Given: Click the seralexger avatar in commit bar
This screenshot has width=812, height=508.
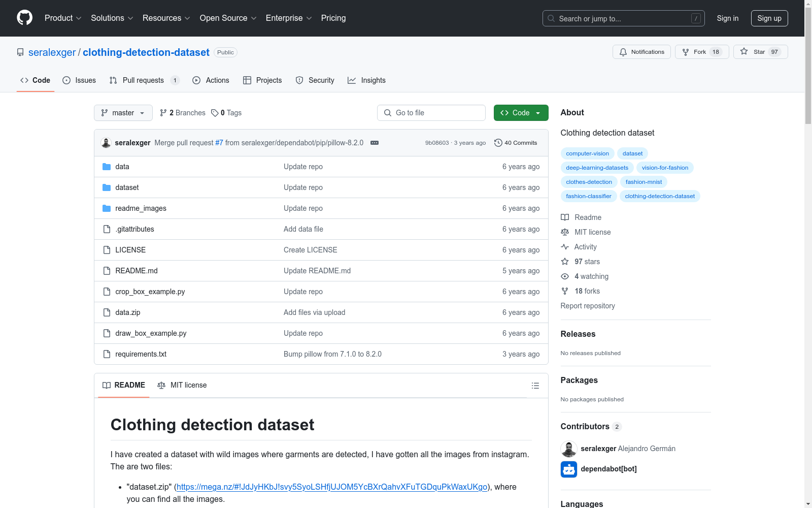Looking at the screenshot, I should [x=106, y=143].
